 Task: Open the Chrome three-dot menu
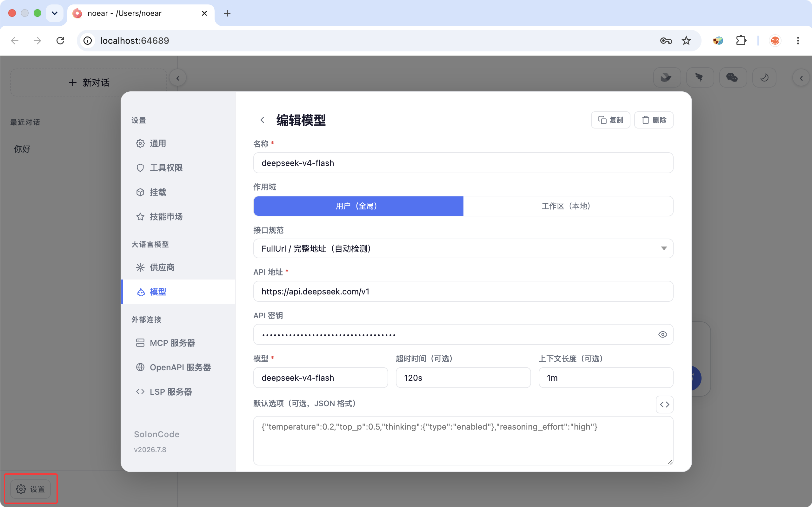click(x=798, y=41)
